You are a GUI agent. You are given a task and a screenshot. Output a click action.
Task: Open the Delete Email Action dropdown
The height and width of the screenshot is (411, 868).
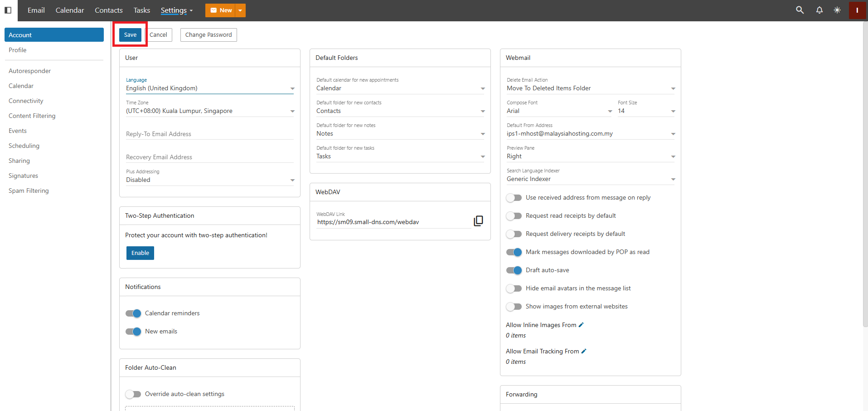(591, 88)
